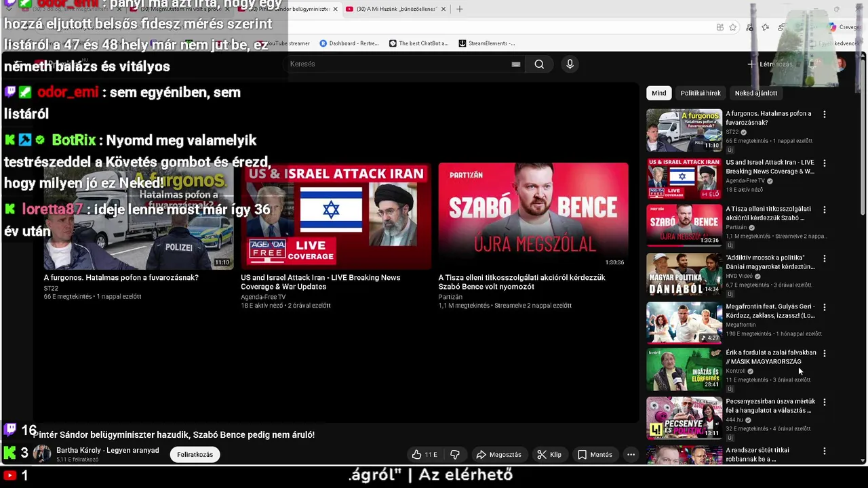Screen dimensions: 868x488
Task: Click ST22 channel name in sidebar
Action: tap(732, 132)
